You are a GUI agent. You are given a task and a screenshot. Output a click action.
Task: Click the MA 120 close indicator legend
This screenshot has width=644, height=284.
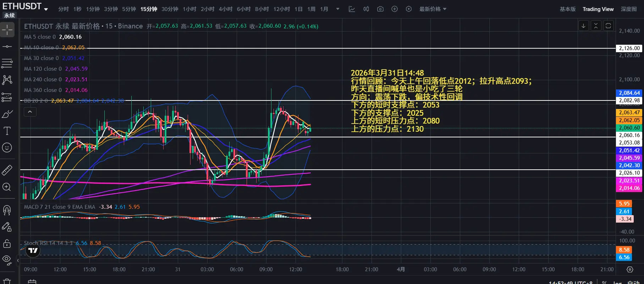click(x=56, y=69)
